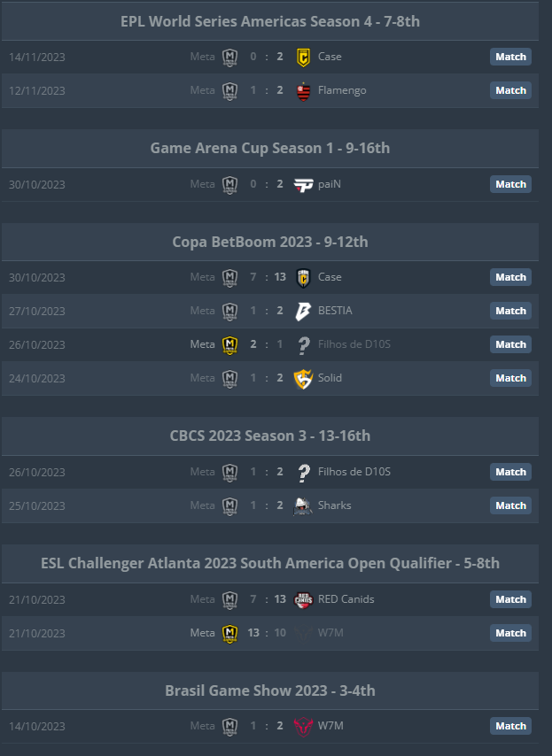
Task: Click the BESTIA team logo
Action: click(303, 311)
